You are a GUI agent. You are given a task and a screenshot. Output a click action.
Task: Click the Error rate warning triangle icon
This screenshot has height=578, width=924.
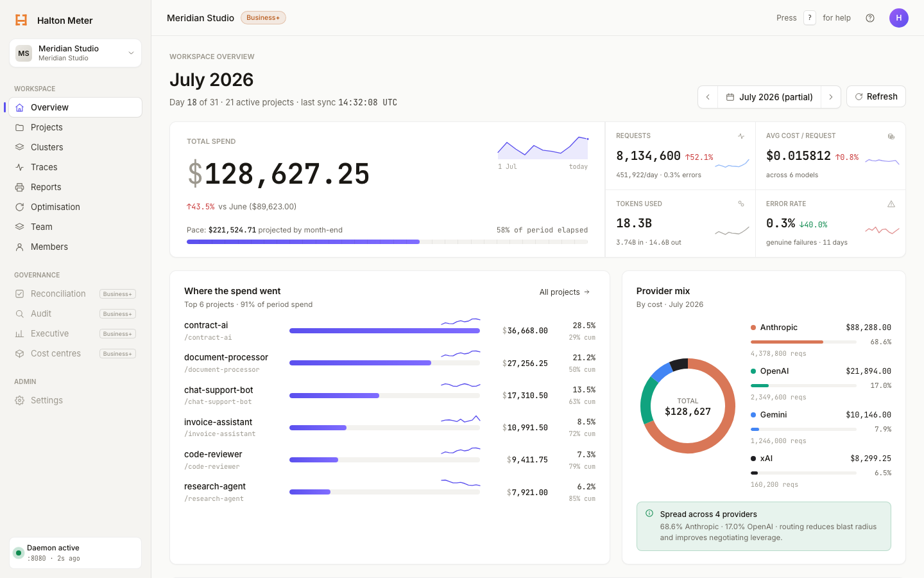point(891,204)
